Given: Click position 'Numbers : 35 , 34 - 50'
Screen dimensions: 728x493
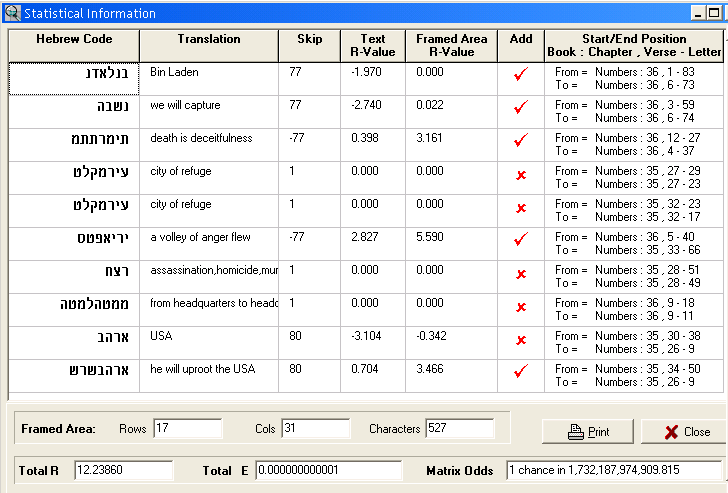Looking at the screenshot, I should pos(648,369).
